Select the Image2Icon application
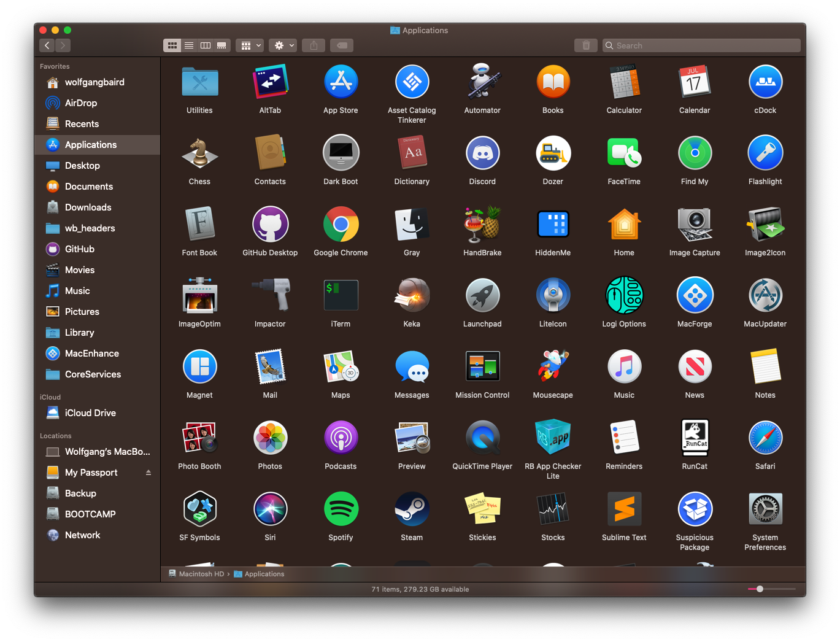The width and height of the screenshot is (840, 642). pos(765,225)
